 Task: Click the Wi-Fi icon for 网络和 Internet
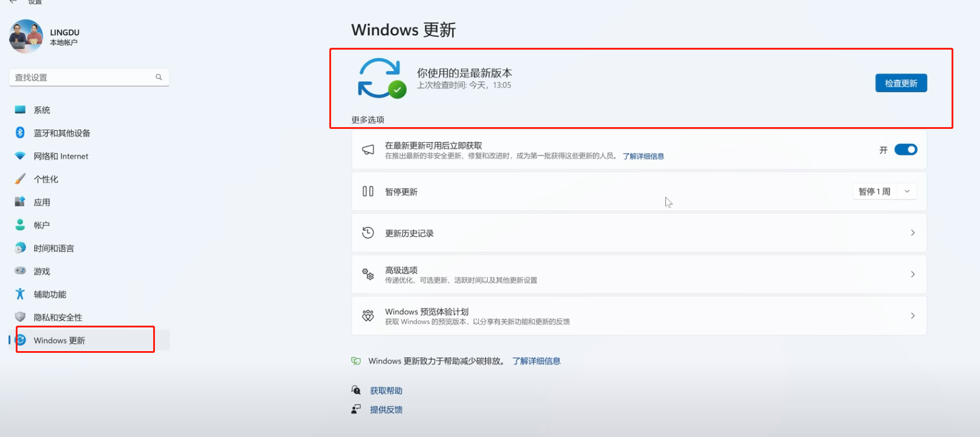[x=20, y=156]
